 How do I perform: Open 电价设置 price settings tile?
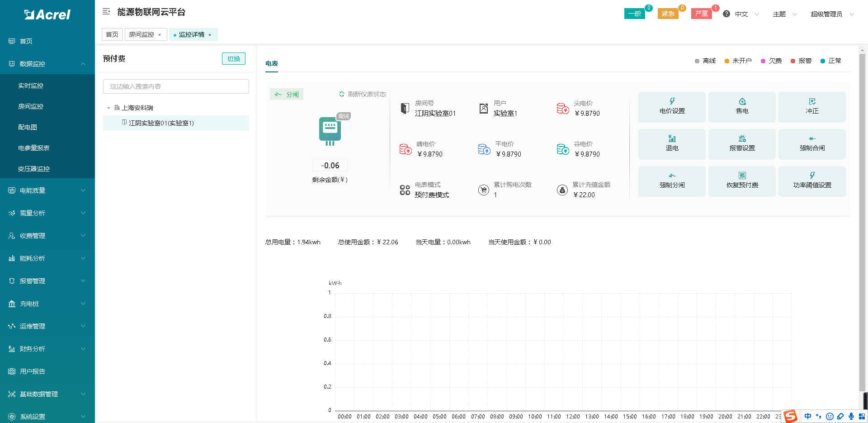pyautogui.click(x=672, y=107)
